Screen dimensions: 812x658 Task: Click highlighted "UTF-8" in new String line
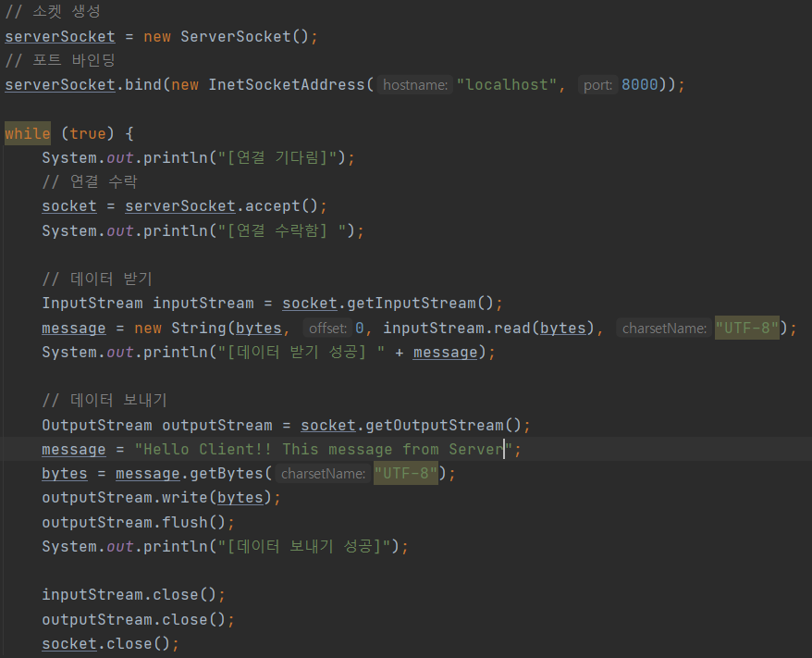coord(746,328)
